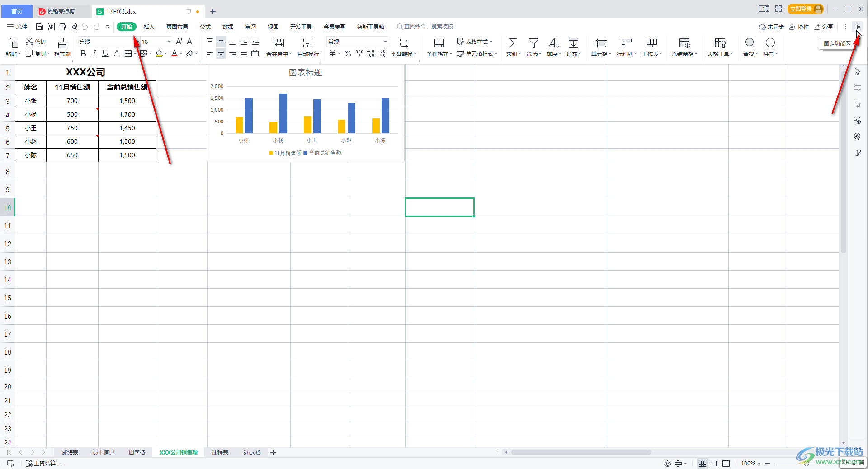This screenshot has height=469, width=868.
Task: Open the Data (数据) ribbon tab
Action: 228,27
